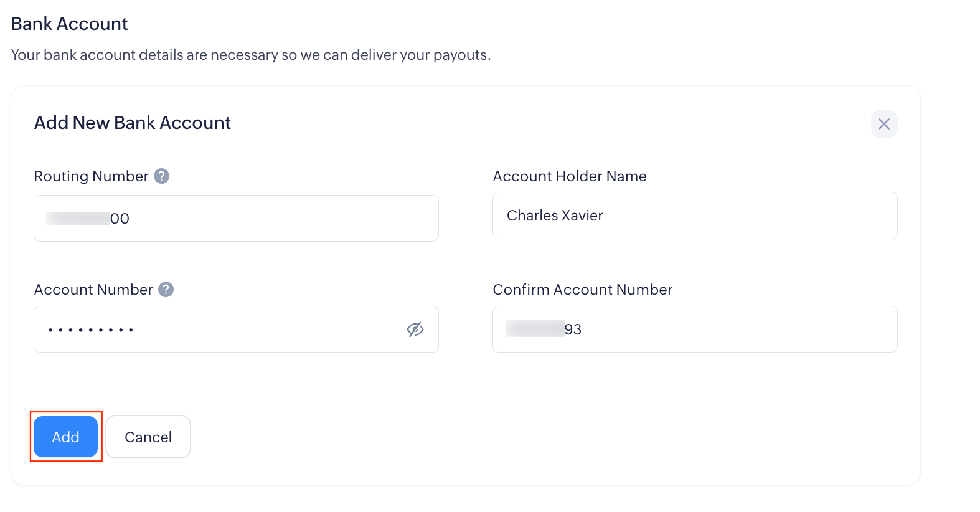Click the masked dots in Account Number
980x512 pixels.
pyautogui.click(x=91, y=330)
